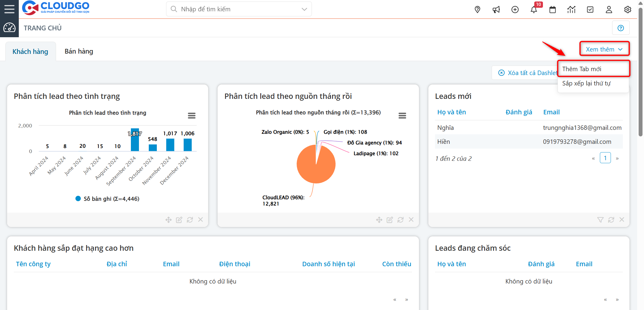Click Xóa tất cả Dashlet button
The height and width of the screenshot is (310, 644).
pyautogui.click(x=526, y=73)
